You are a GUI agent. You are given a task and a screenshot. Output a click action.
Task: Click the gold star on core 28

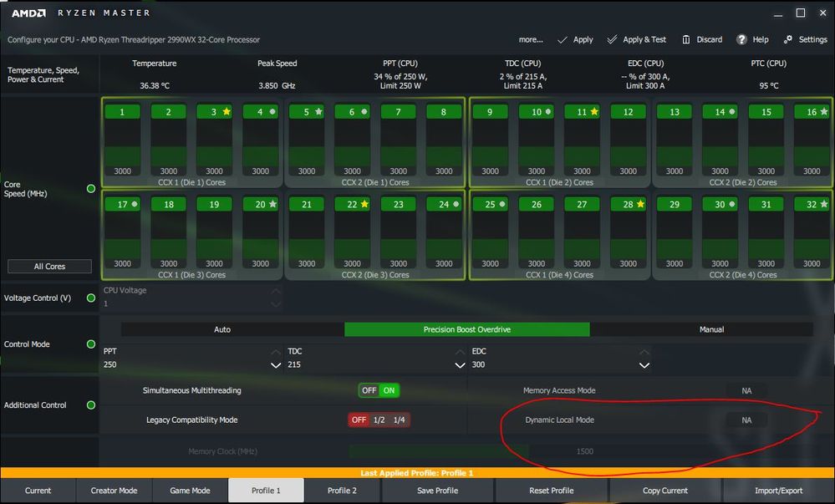coord(640,203)
